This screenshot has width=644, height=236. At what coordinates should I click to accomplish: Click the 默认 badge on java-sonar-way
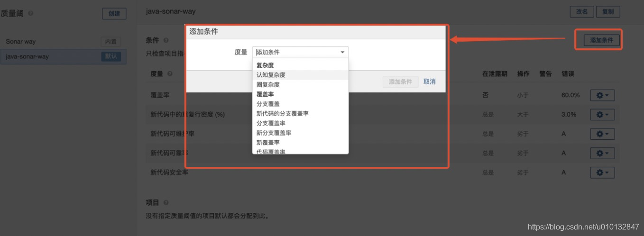tap(111, 56)
